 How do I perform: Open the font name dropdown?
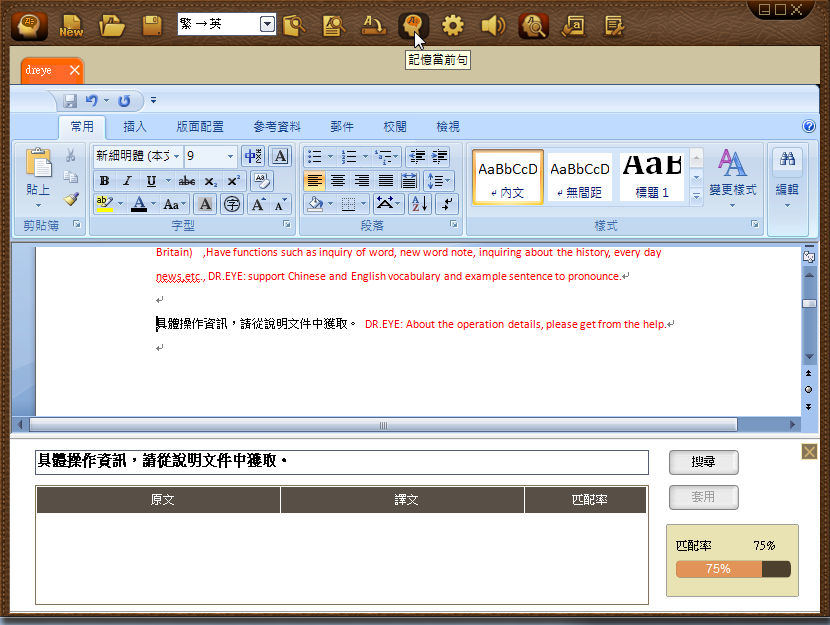coord(176,156)
